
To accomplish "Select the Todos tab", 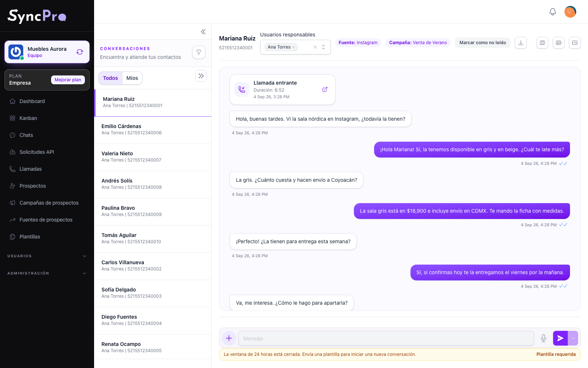I will coord(110,78).
